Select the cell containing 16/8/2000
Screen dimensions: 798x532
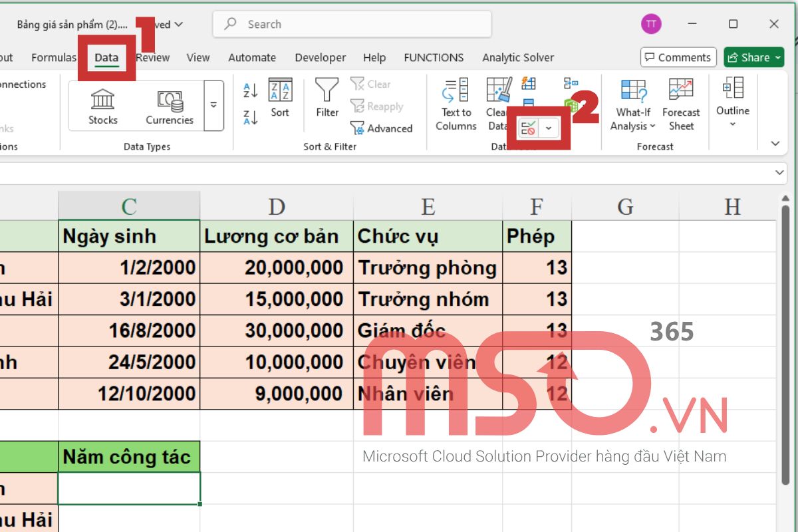129,331
